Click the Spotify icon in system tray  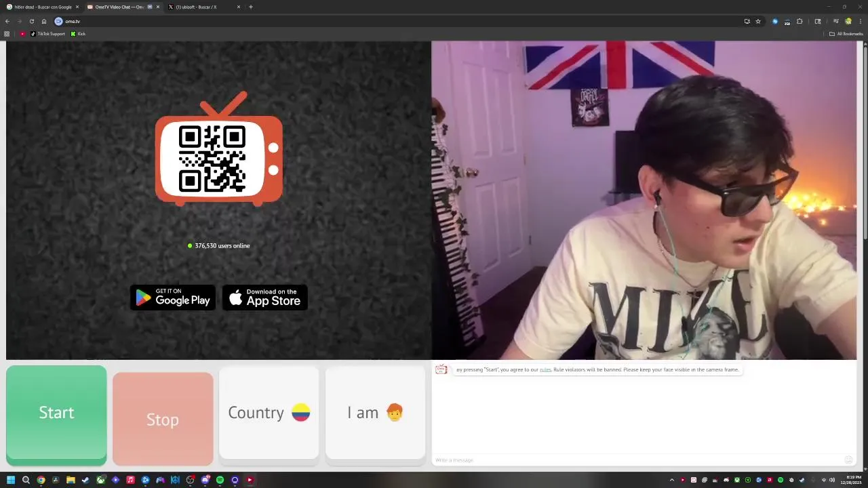click(x=781, y=480)
